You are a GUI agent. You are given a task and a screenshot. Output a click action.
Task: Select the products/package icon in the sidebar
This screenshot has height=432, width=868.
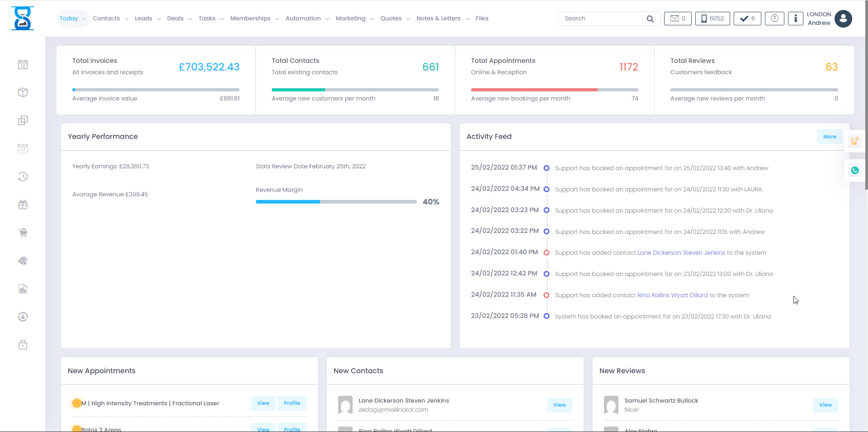tap(23, 92)
